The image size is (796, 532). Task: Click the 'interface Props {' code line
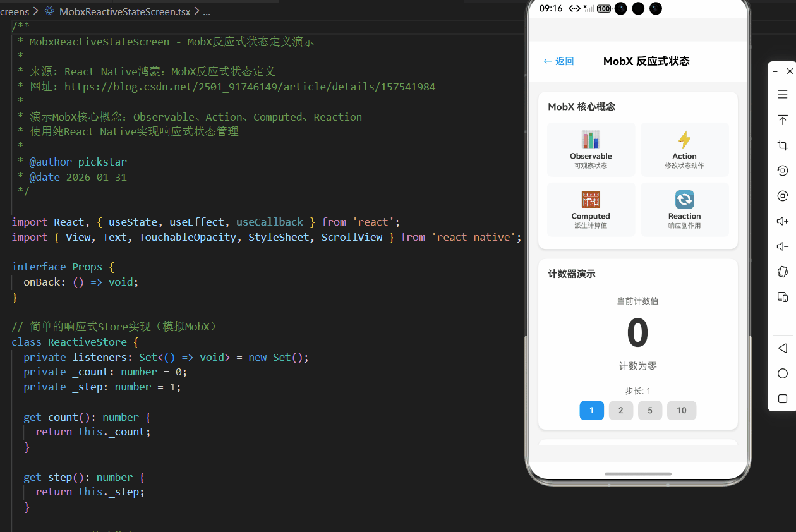(63, 267)
